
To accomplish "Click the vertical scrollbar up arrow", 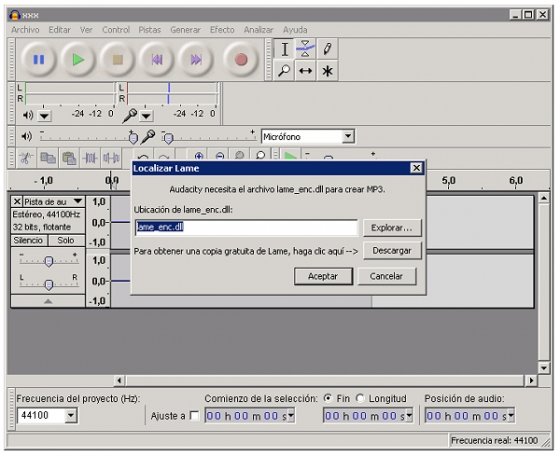I will point(544,198).
